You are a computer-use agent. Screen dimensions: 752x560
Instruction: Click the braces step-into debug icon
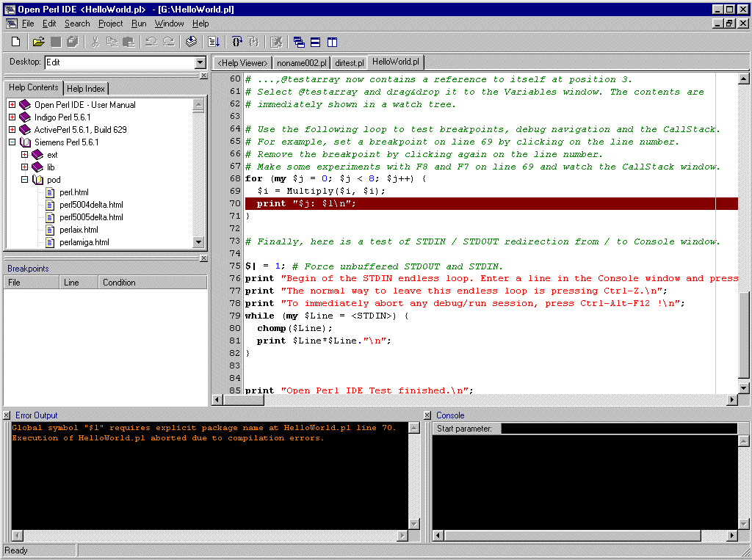[237, 42]
